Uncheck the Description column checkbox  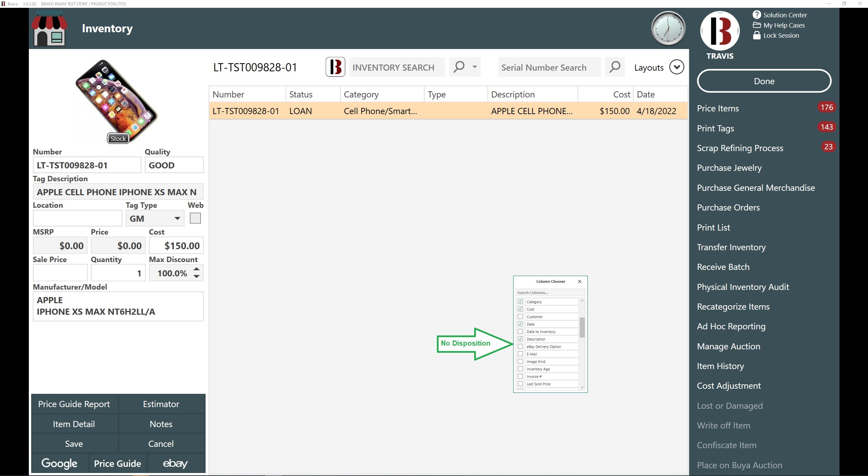coord(520,339)
